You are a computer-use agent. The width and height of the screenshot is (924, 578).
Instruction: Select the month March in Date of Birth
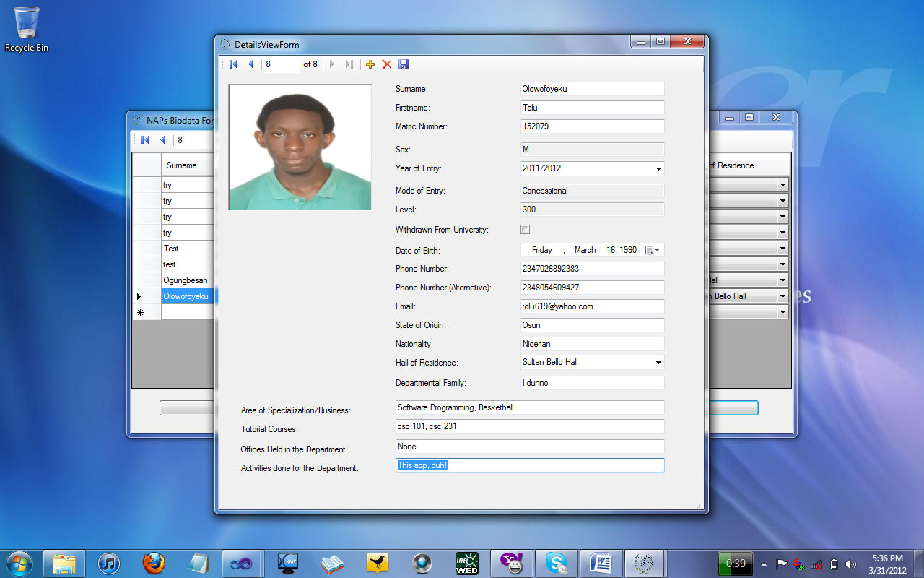pyautogui.click(x=585, y=250)
